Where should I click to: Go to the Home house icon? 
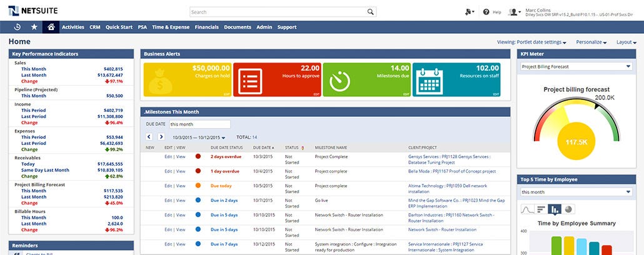[51, 27]
